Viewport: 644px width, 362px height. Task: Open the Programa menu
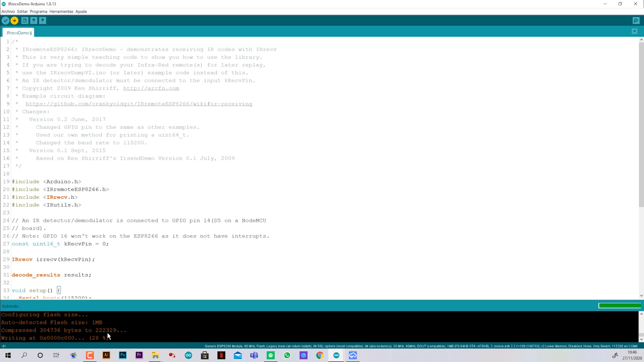tap(39, 11)
